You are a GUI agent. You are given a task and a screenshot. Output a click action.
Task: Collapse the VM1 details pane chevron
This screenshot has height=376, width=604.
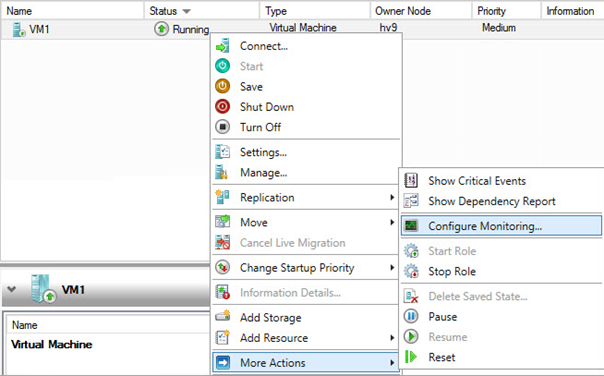coord(12,289)
